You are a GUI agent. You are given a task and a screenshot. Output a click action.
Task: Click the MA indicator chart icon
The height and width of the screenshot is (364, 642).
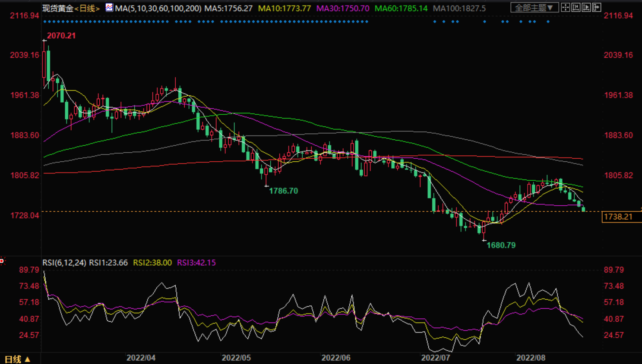(x=109, y=8)
